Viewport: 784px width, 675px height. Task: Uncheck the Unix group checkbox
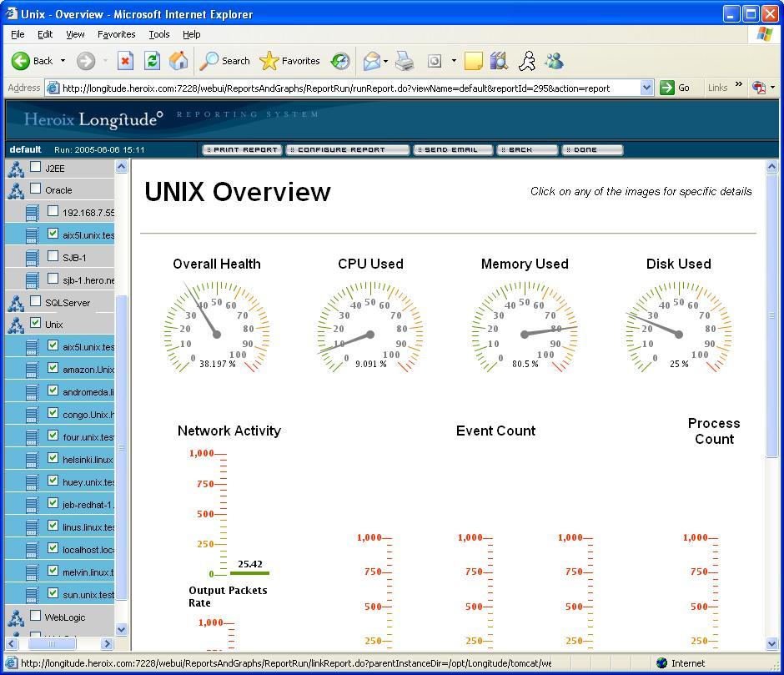(x=35, y=323)
